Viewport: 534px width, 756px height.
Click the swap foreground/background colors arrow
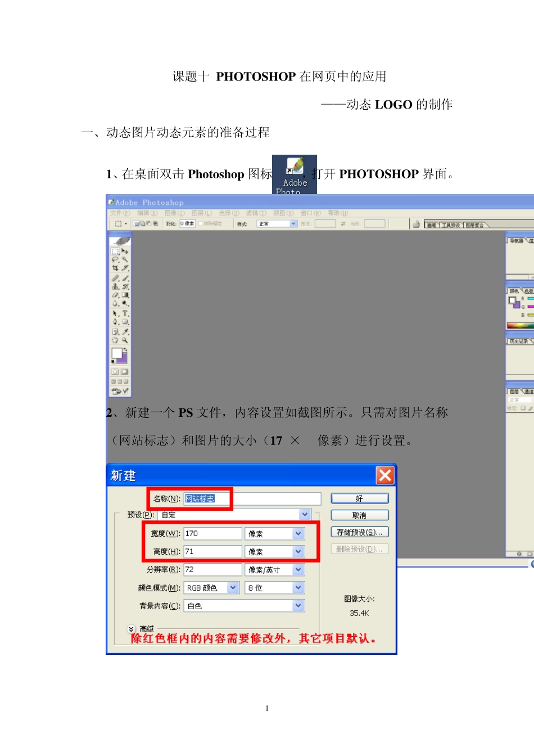125,349
